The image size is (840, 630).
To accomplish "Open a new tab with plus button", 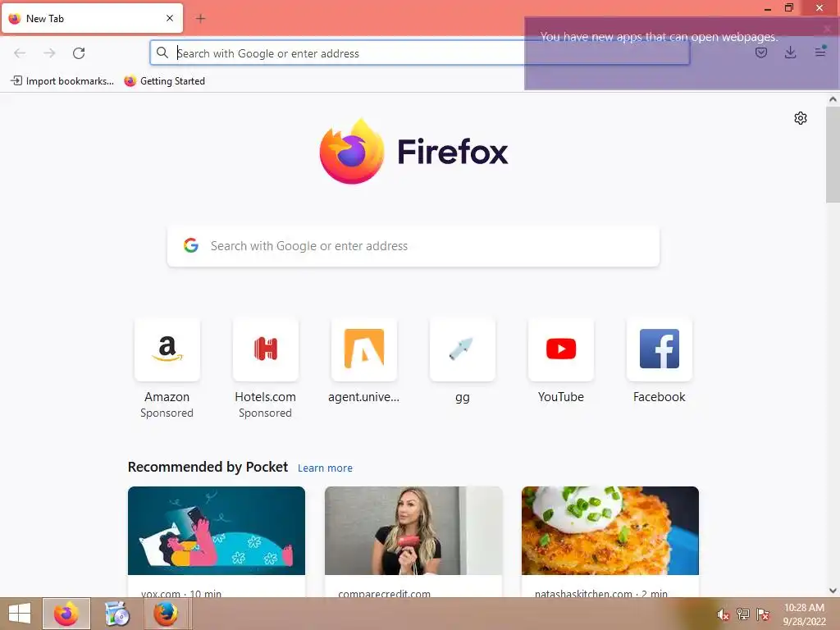I will [x=200, y=19].
